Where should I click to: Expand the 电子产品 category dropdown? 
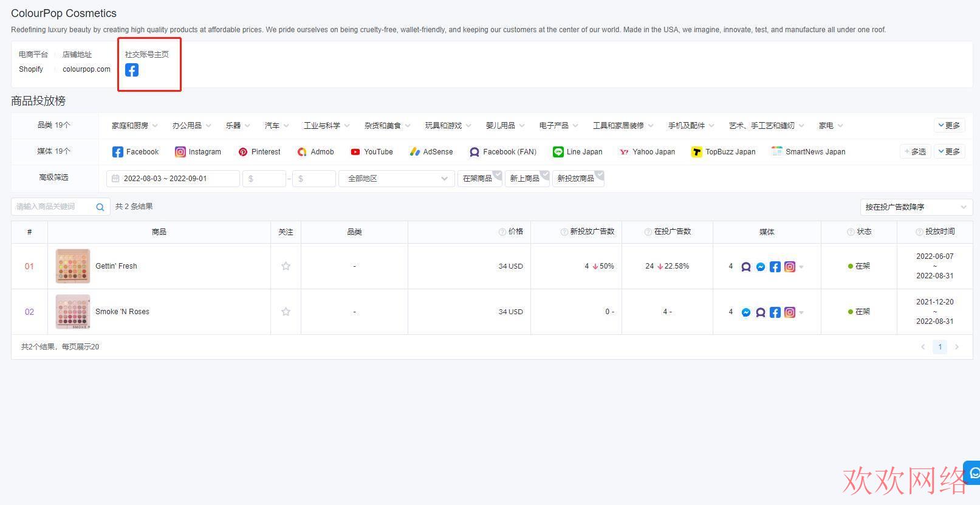(x=558, y=126)
